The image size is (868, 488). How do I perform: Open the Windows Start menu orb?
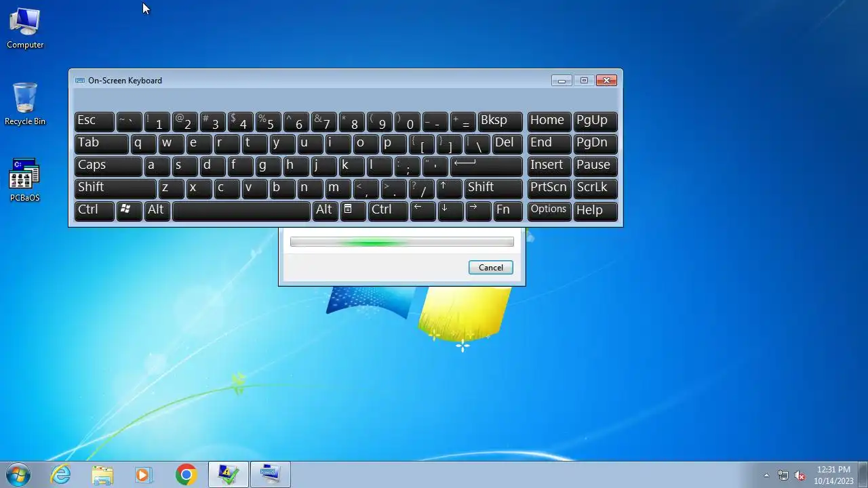click(18, 474)
